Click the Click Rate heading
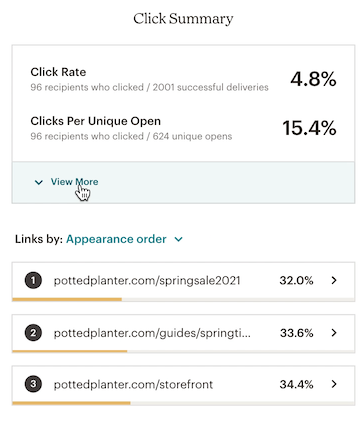Image resolution: width=364 pixels, height=421 pixels. (58, 72)
